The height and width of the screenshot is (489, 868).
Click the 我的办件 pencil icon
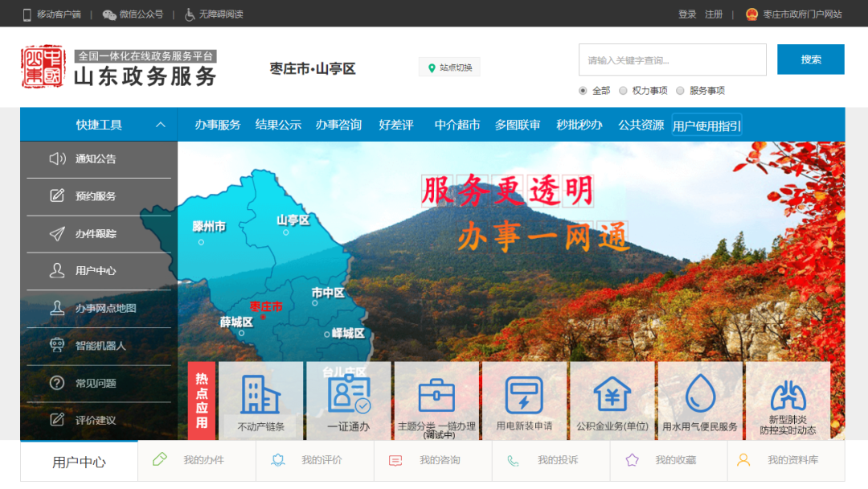(159, 460)
